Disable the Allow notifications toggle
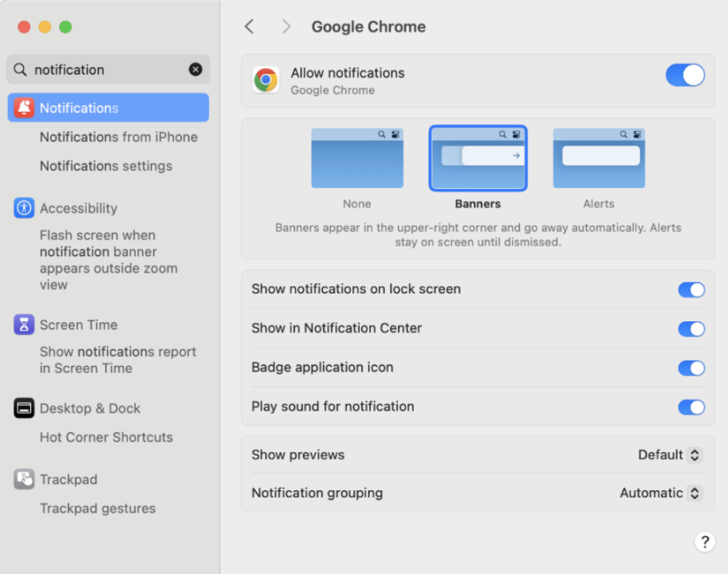728x574 pixels. [x=685, y=76]
